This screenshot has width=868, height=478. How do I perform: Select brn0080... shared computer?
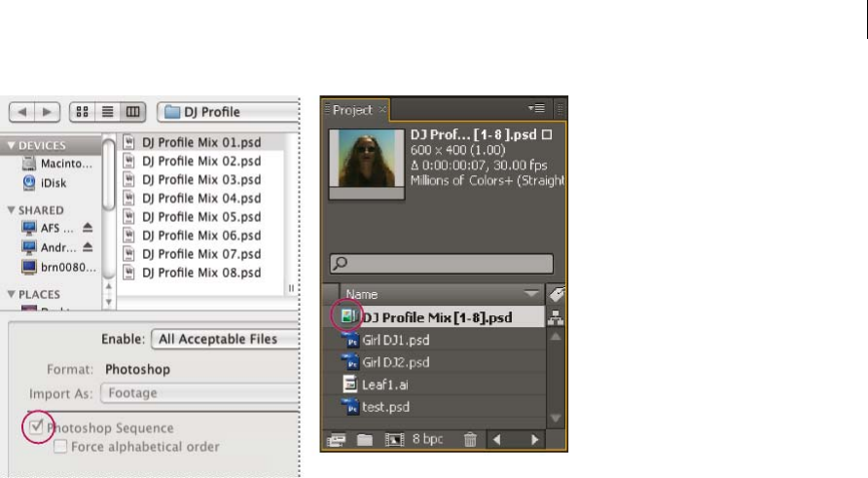[59, 267]
